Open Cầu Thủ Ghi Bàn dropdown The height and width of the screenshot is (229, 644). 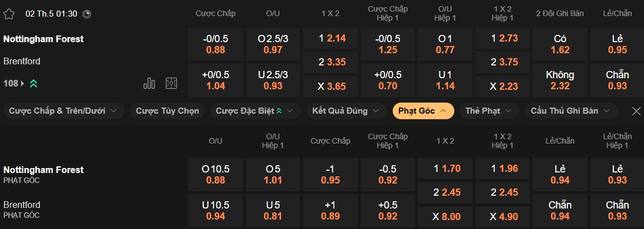coord(571,111)
